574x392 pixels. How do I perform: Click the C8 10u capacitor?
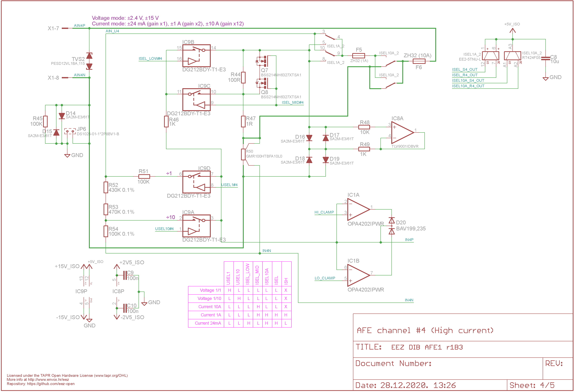pyautogui.click(x=545, y=58)
